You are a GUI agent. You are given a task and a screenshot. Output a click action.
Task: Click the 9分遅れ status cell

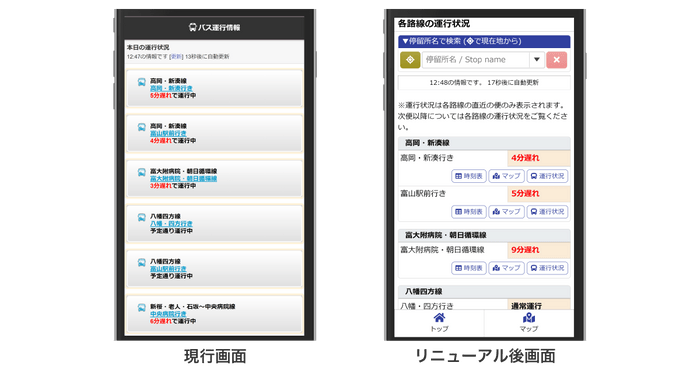point(538,250)
